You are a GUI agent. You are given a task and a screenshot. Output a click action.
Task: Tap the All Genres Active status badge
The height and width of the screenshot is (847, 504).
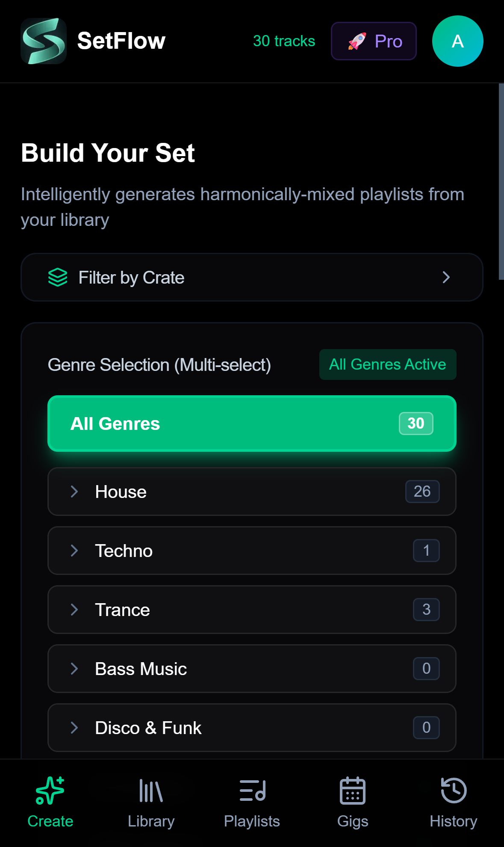(387, 364)
